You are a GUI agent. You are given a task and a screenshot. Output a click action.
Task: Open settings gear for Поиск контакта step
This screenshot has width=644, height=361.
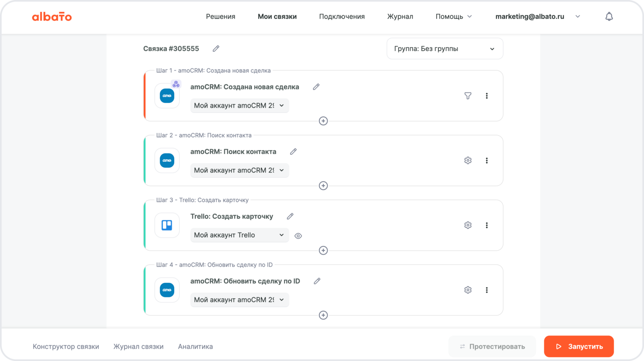point(468,160)
